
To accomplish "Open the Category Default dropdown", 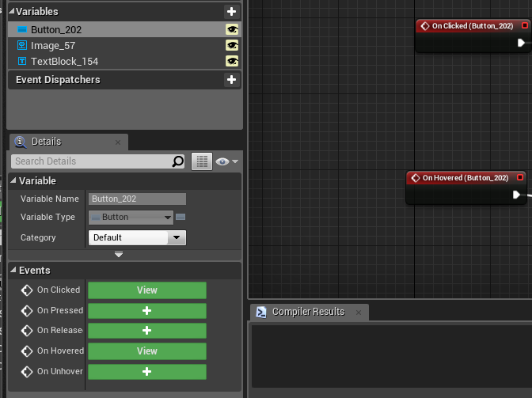I will [x=137, y=237].
